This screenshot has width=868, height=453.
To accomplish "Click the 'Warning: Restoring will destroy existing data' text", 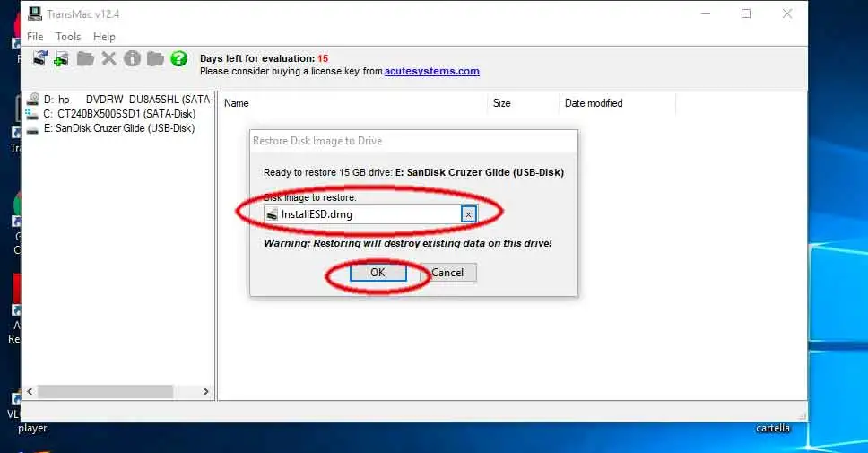I will tap(407, 243).
